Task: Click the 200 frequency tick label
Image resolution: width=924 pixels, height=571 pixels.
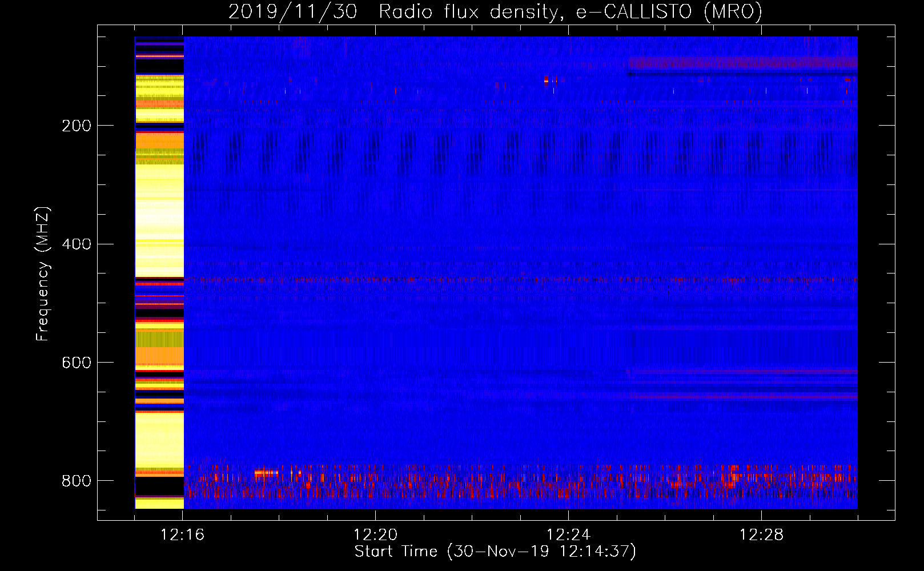Action: tap(76, 126)
